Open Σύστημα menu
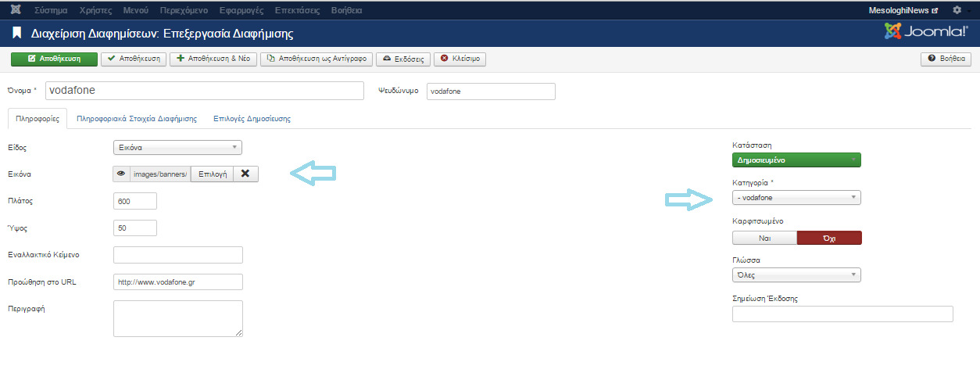The image size is (980, 391). [x=51, y=11]
